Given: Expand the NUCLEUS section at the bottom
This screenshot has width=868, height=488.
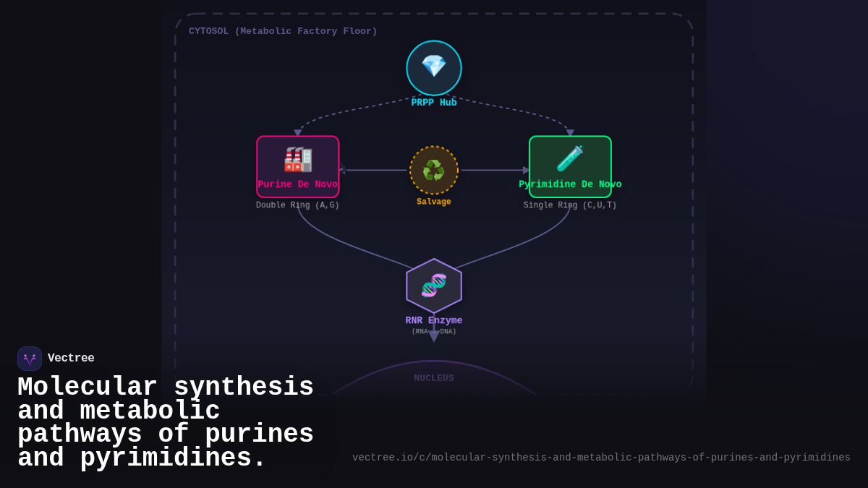Looking at the screenshot, I should coord(434,377).
